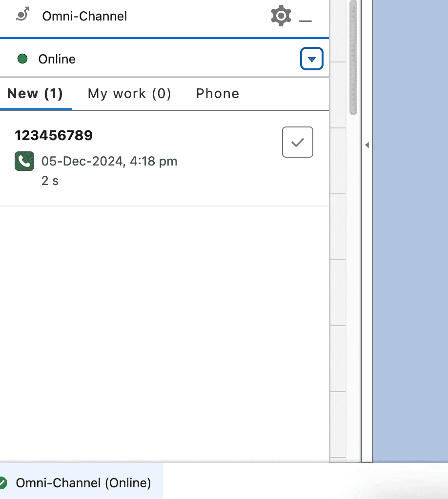Viewport: 448px width, 499px height.
Task: Accept the incoming 123456789 work request
Action: pyautogui.click(x=297, y=142)
